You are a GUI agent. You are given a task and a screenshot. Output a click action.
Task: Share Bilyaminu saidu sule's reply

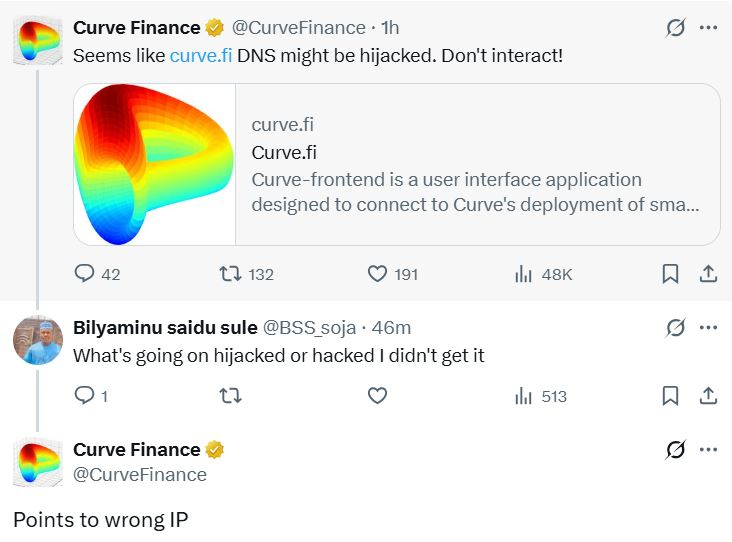tap(707, 396)
